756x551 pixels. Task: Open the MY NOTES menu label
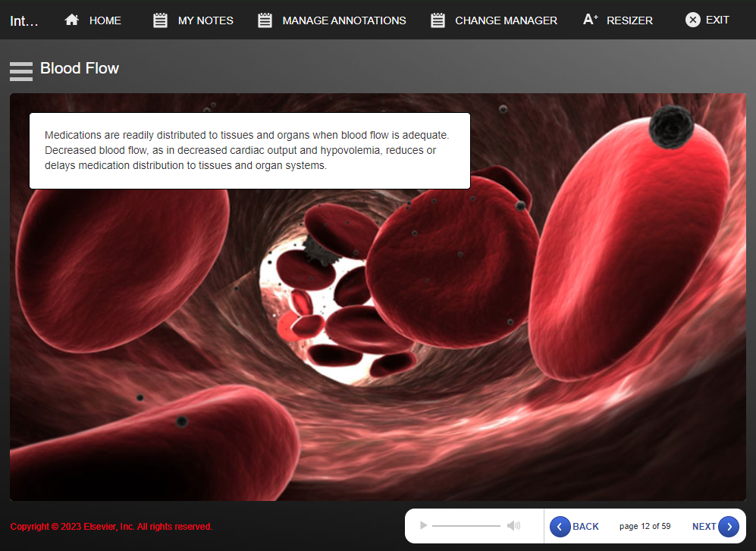[205, 20]
